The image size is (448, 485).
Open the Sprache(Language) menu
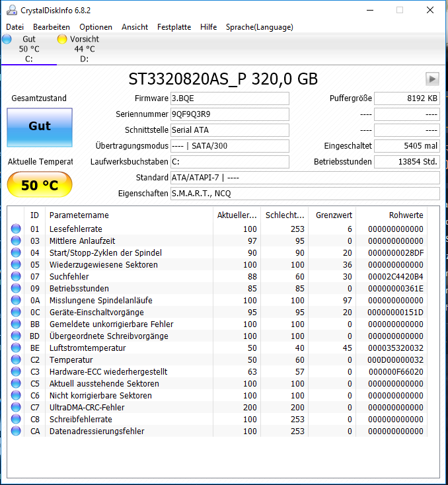pos(259,27)
